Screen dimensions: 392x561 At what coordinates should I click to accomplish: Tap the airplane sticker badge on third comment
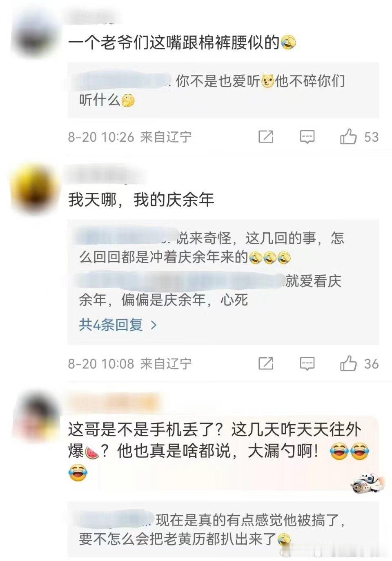(x=367, y=482)
